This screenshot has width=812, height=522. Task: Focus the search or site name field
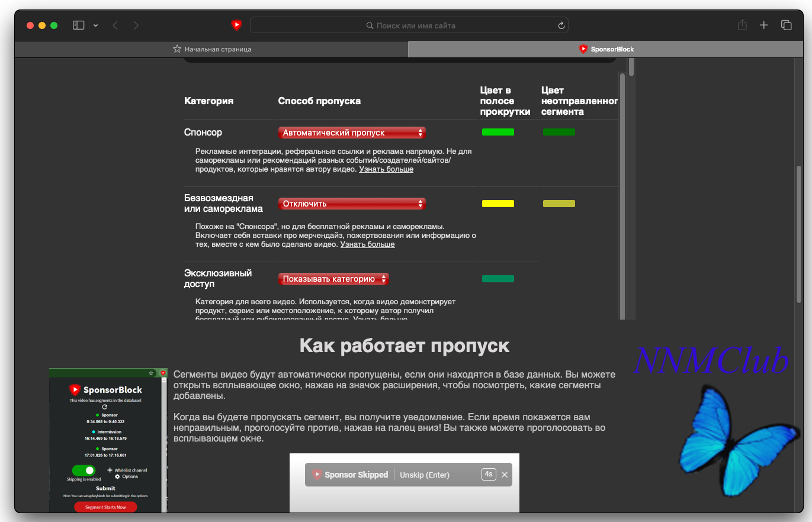coord(409,25)
